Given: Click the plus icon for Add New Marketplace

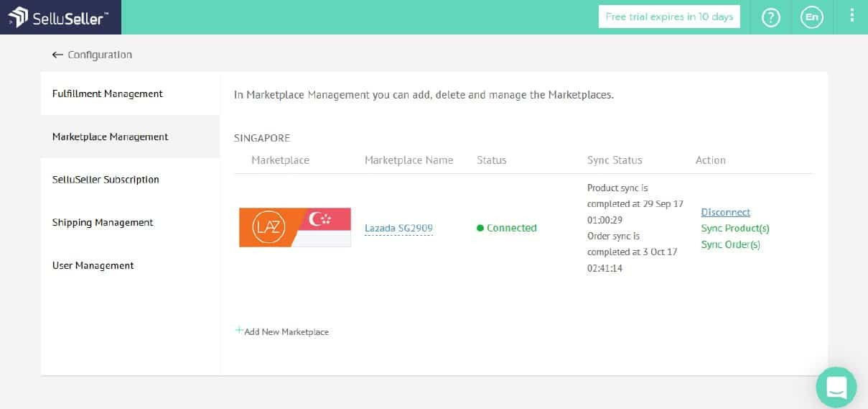Looking at the screenshot, I should click(239, 331).
